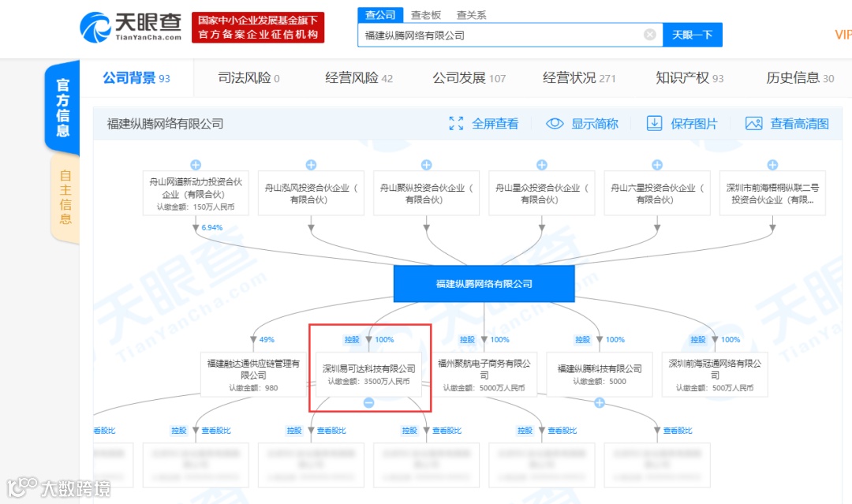The image size is (852, 504).
Task: Click 控股 tag above 深圳前海冠通网络有限公司
Action: [697, 339]
